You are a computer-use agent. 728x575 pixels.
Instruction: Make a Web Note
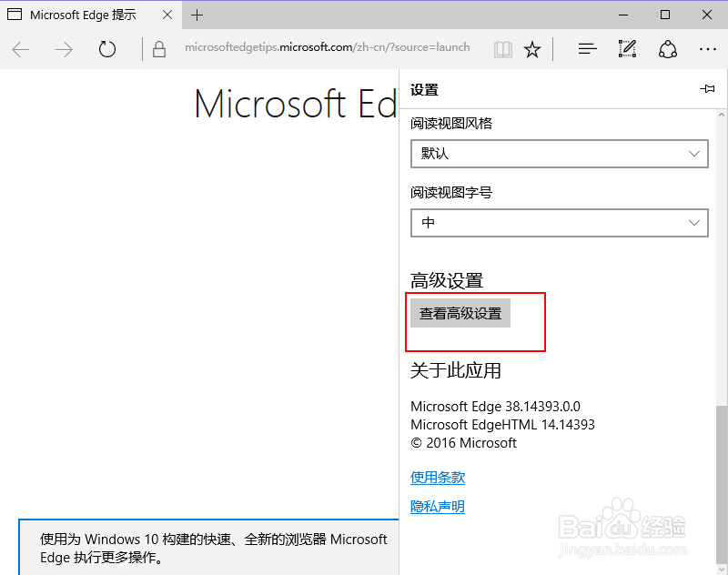[627, 49]
